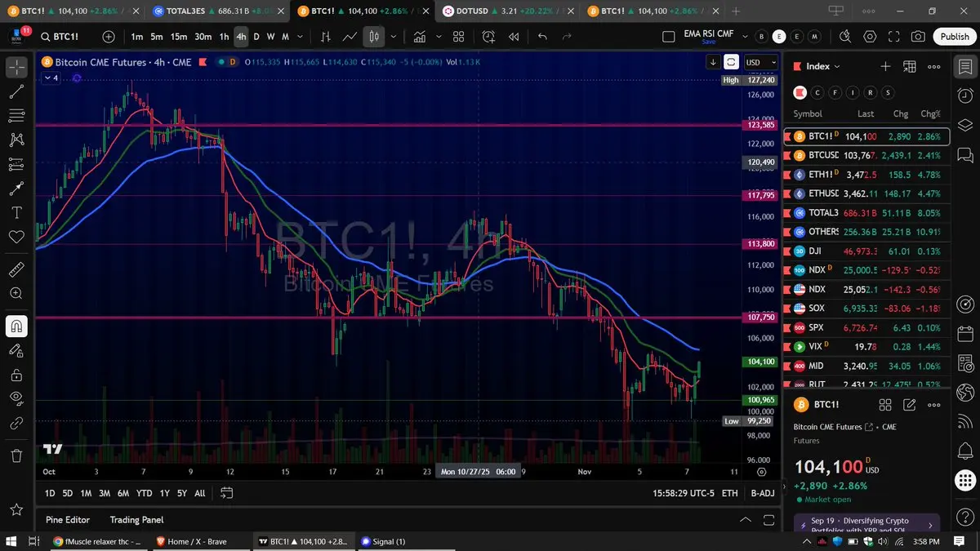Save the EMA RSI CMF layout
The image size is (980, 551).
point(709,42)
